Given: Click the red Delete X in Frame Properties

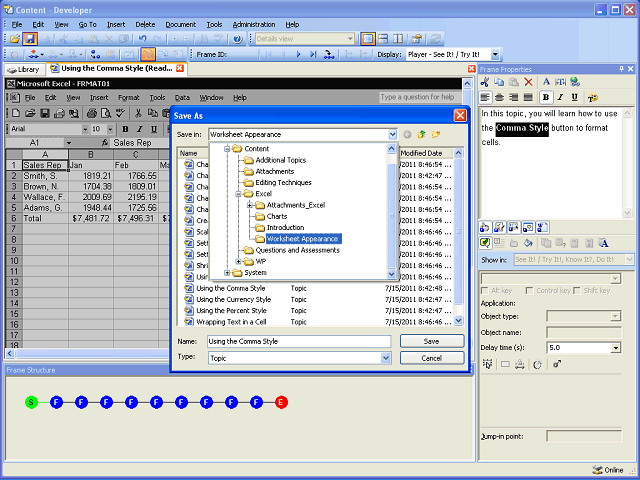Looking at the screenshot, I should pos(529,82).
